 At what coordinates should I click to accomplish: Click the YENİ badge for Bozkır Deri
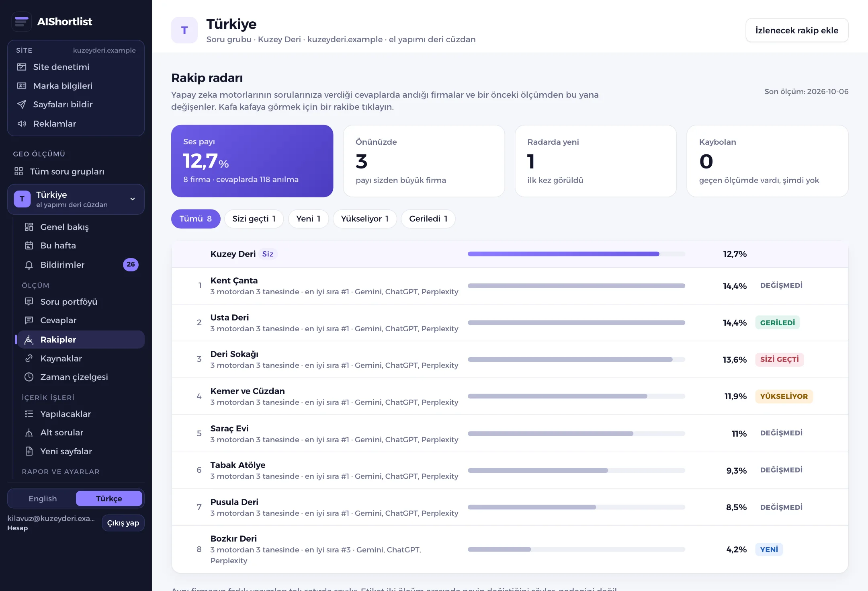769,549
